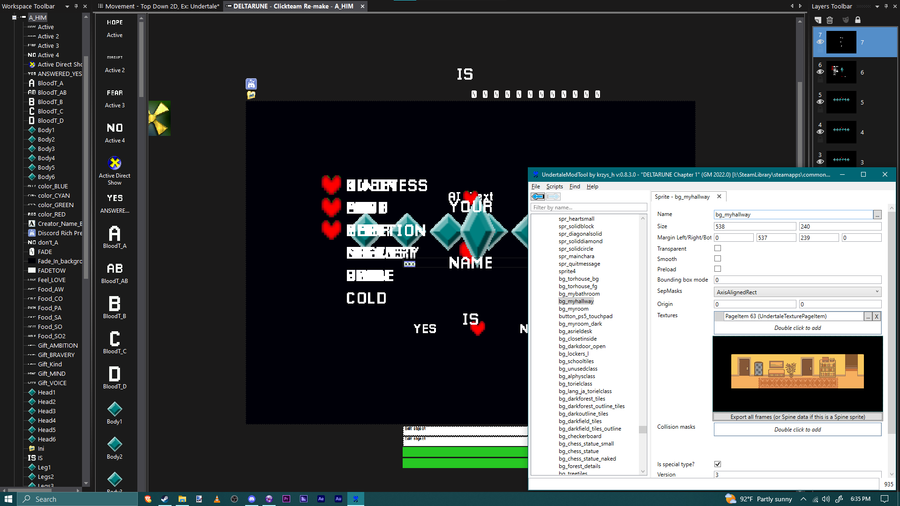Select bg_myroom in the sprite list
Image resolution: width=900 pixels, height=506 pixels.
573,309
